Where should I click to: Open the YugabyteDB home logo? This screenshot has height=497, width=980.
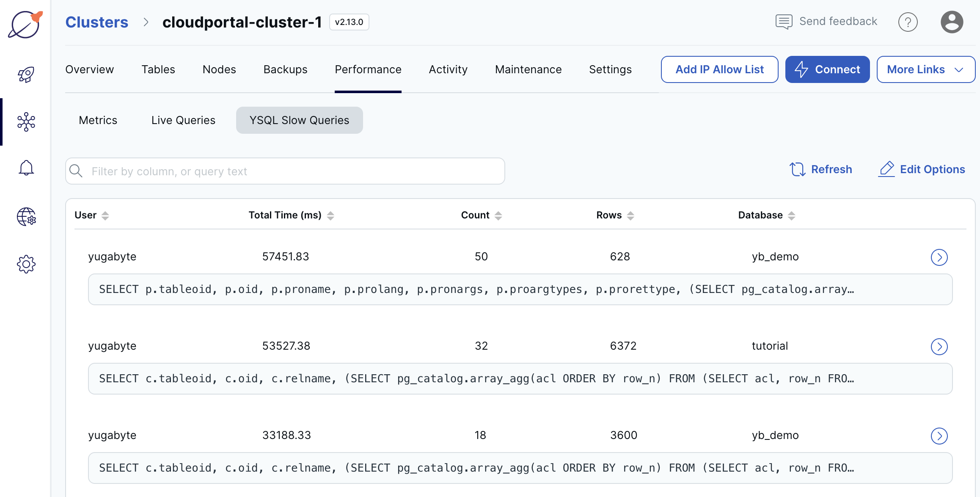[x=25, y=25]
